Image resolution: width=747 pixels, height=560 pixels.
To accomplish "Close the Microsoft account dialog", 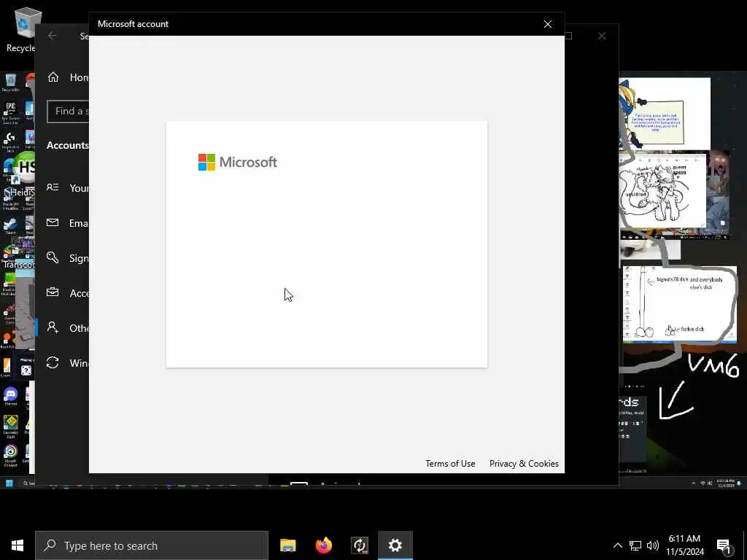I will (548, 24).
